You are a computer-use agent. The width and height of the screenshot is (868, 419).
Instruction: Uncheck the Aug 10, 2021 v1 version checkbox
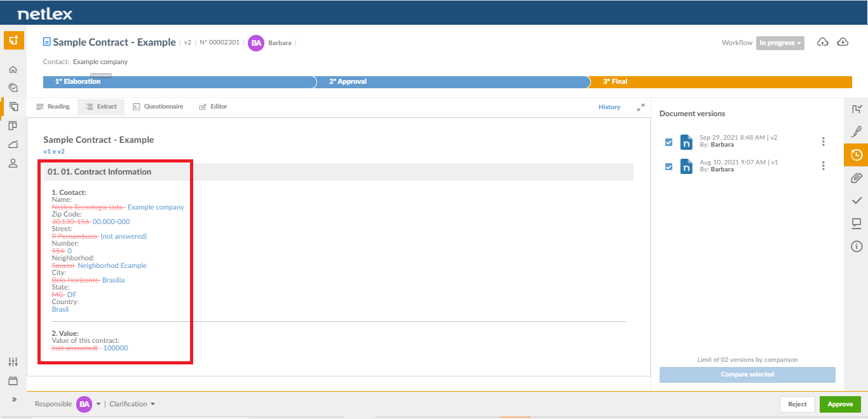(668, 166)
